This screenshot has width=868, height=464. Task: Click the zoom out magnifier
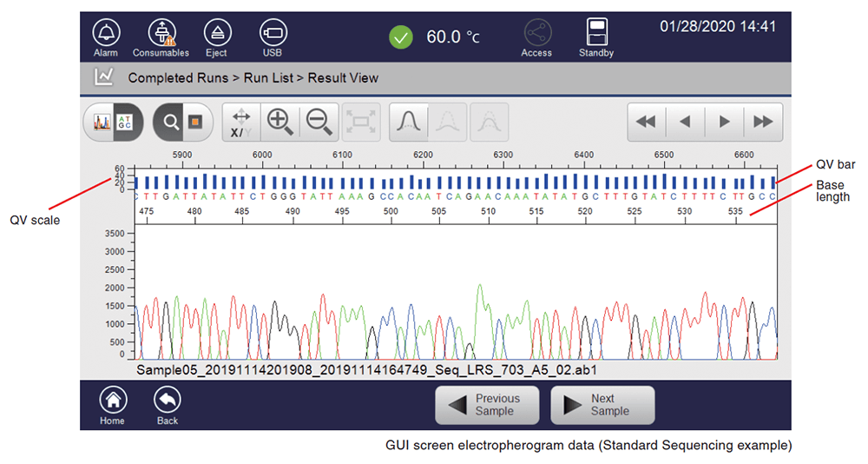point(319,123)
